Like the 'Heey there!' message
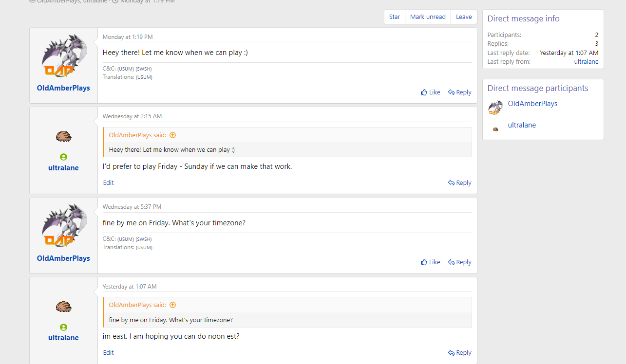This screenshot has width=626, height=364. (x=431, y=92)
